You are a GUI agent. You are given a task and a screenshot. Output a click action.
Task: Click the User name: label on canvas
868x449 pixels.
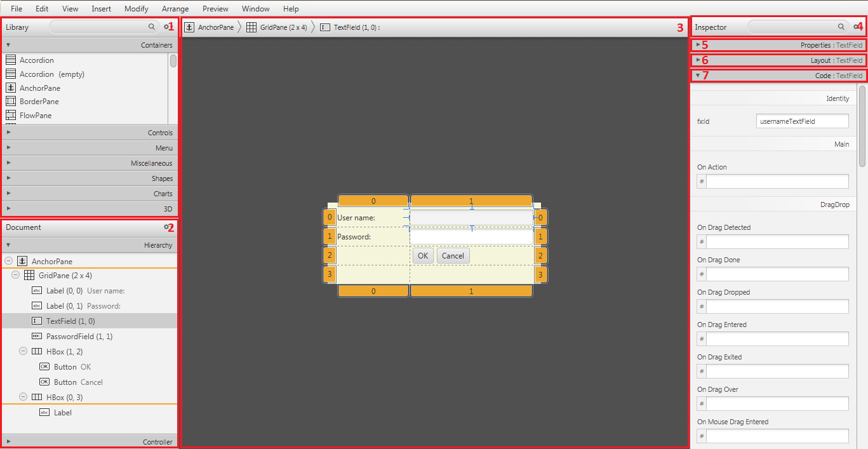(356, 218)
